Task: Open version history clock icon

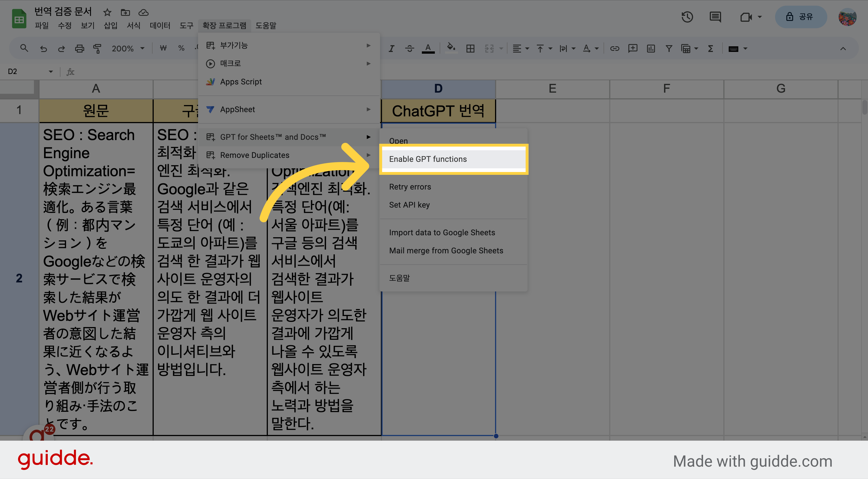Action: click(687, 17)
